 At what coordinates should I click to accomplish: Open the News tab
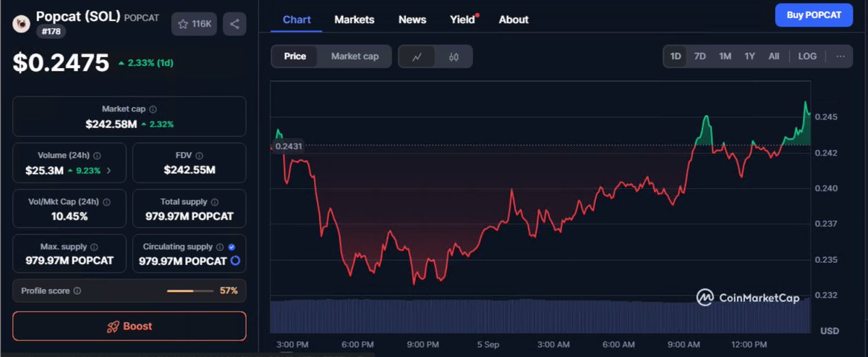[x=412, y=20]
